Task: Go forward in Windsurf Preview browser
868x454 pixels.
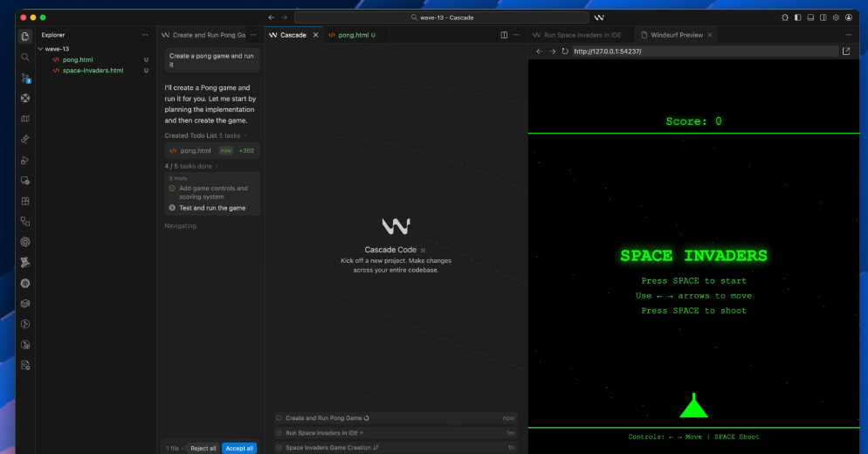Action: pos(553,52)
